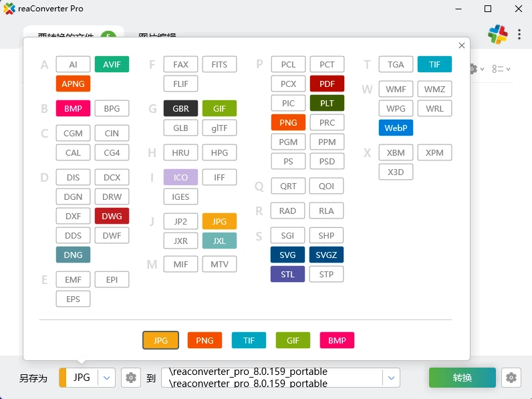Open conversion settings gear next to 转换
The image size is (532, 399).
click(x=511, y=378)
